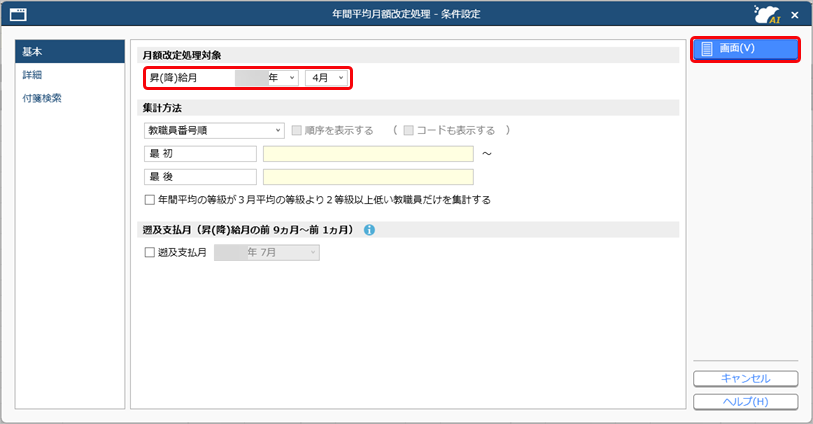The width and height of the screenshot is (813, 424).
Task: Click the yellow name field next to 最後
Action: [x=368, y=177]
